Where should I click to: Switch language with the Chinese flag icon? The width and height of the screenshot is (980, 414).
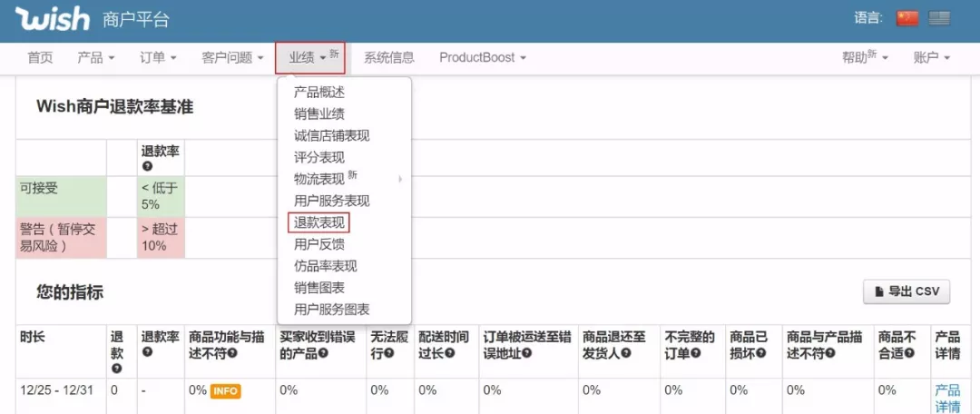(906, 18)
